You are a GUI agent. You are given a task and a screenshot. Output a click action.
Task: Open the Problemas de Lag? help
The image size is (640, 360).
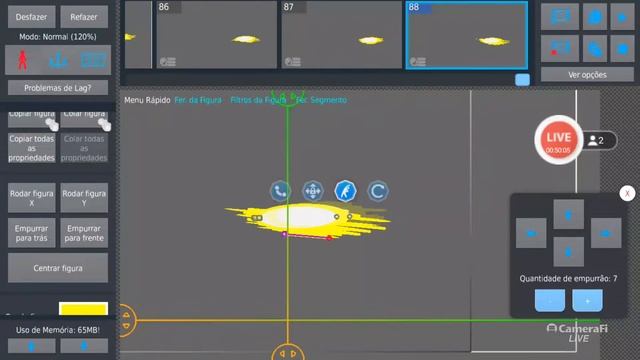pos(58,88)
